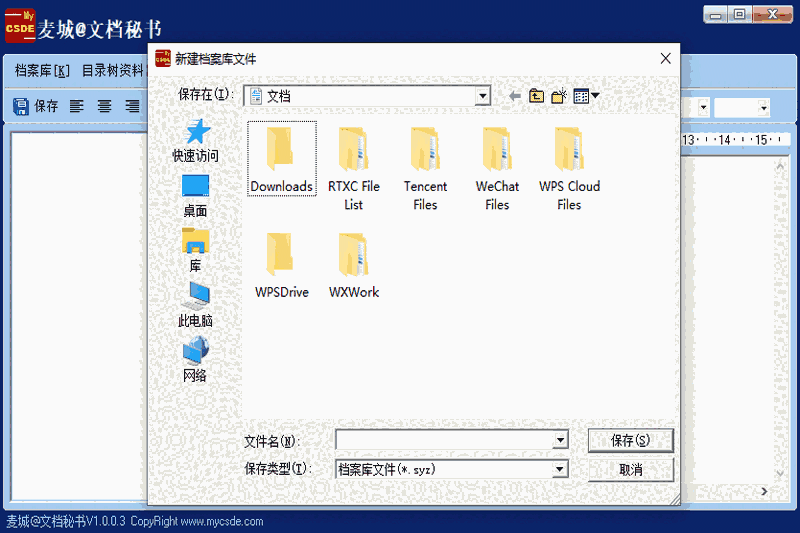Click scroll right arrow in main editor

coord(764,491)
